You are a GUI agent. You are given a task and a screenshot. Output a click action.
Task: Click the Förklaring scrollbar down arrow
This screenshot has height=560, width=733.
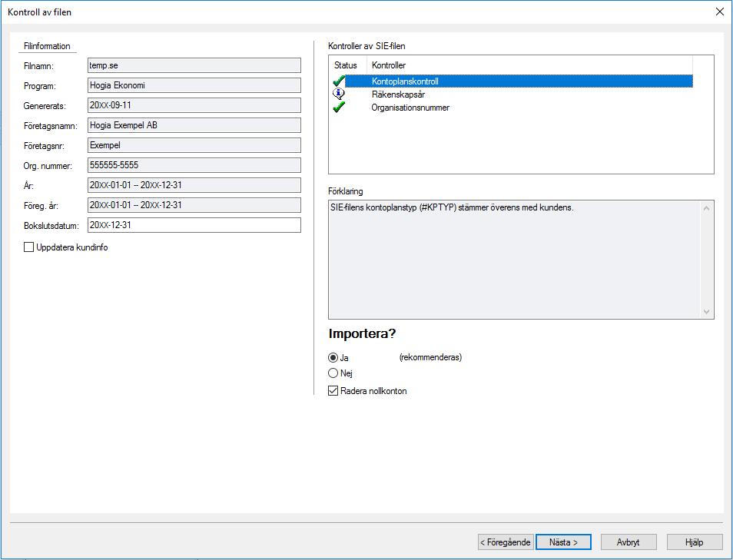click(706, 312)
